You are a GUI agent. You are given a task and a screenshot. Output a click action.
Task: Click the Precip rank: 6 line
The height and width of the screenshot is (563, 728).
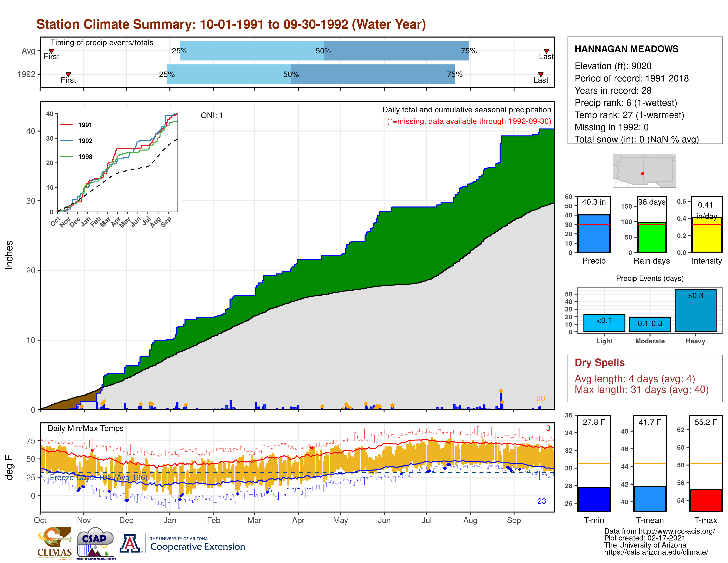(626, 103)
